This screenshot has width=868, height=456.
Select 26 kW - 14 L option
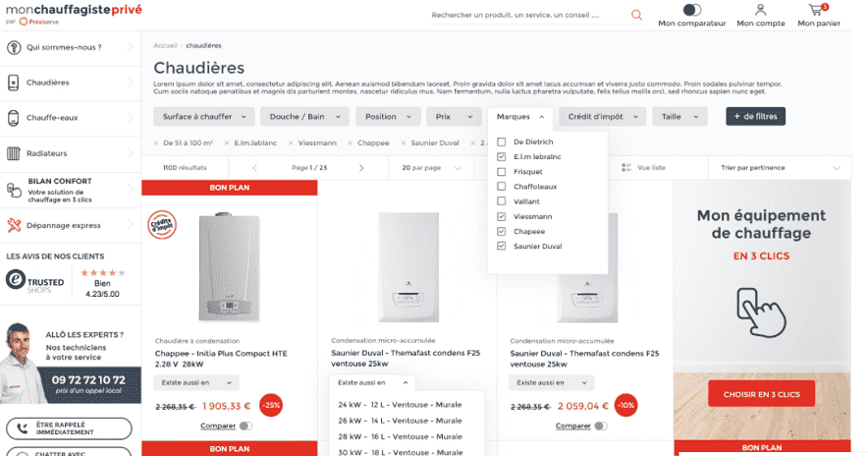[399, 420]
